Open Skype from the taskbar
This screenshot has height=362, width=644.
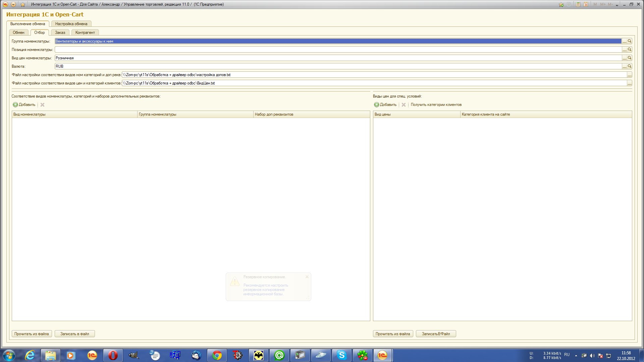pos(341,355)
